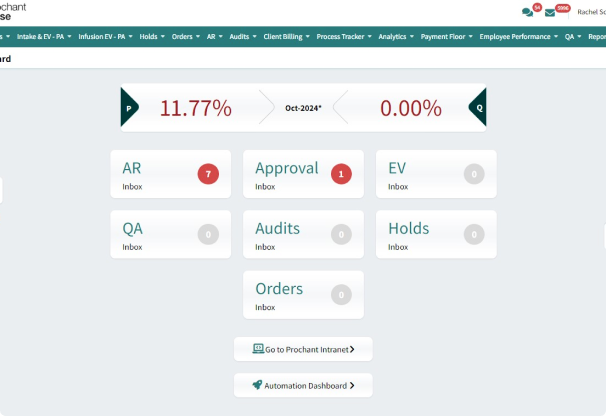Open the chat messages icon
The width and height of the screenshot is (606, 416).
point(527,13)
